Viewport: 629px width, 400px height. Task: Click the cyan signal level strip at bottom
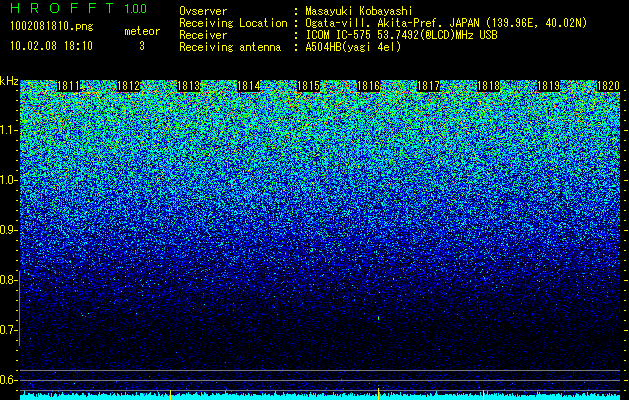320,397
